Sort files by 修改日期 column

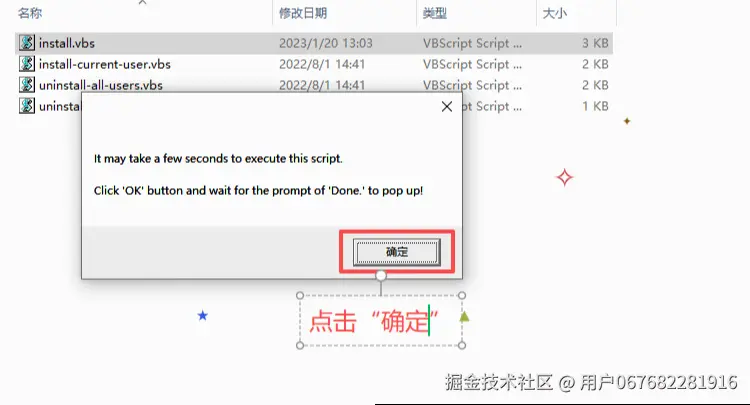point(303,13)
